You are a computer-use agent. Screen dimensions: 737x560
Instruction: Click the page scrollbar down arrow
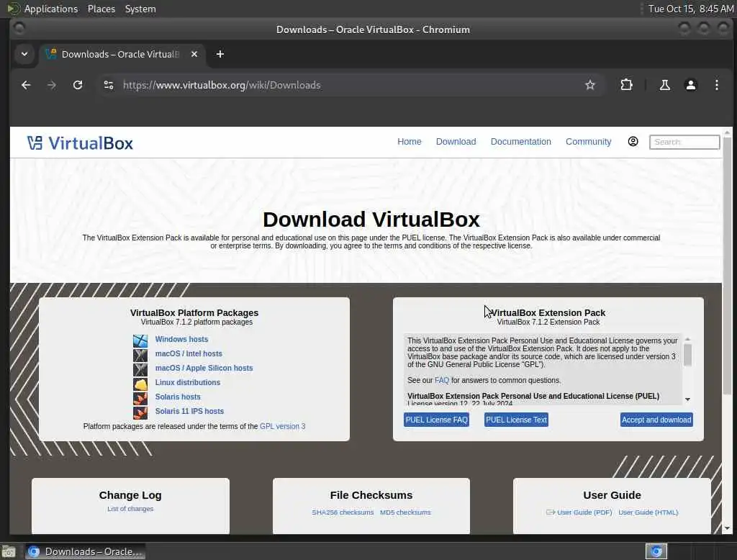(x=727, y=528)
